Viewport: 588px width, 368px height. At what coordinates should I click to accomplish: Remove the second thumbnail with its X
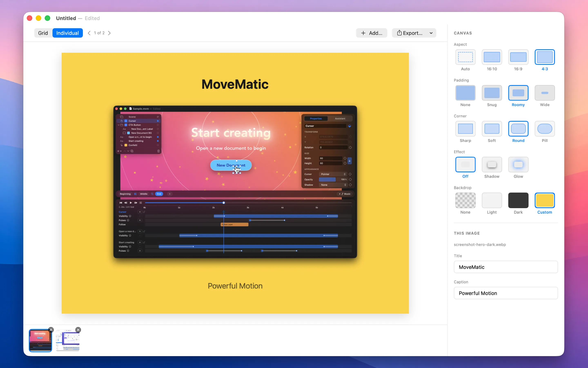(78, 330)
